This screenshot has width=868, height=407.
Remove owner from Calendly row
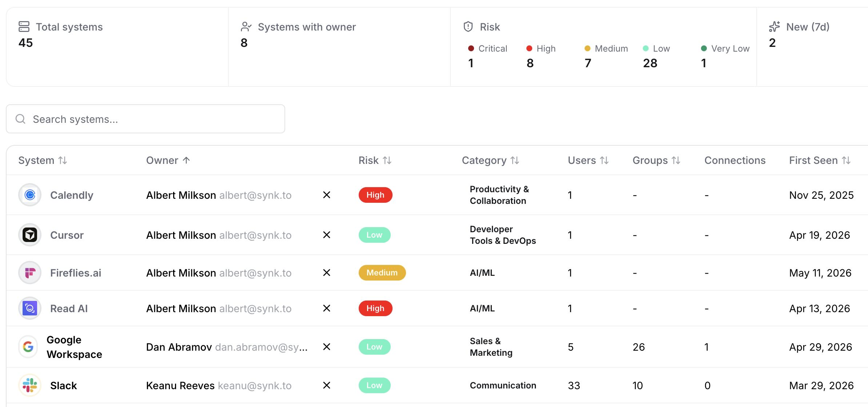click(x=327, y=195)
